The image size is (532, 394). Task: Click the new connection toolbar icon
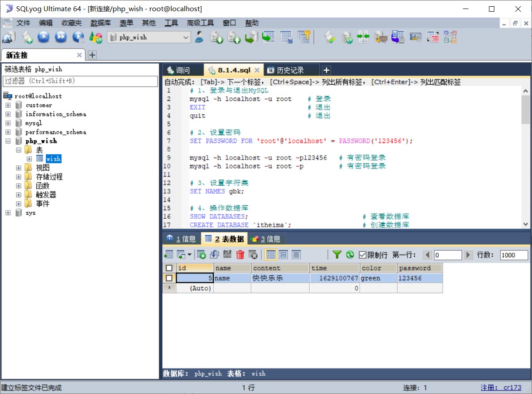coord(9,37)
